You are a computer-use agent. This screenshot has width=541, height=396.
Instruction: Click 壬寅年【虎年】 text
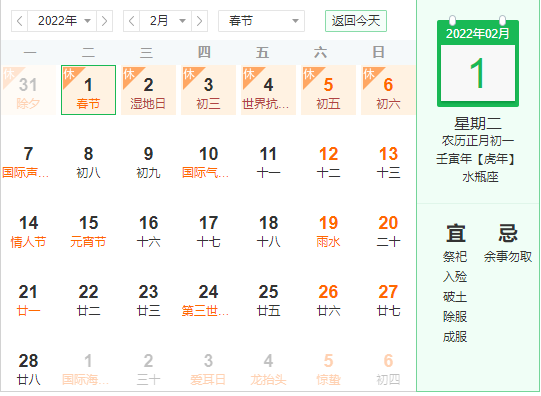coord(477,159)
